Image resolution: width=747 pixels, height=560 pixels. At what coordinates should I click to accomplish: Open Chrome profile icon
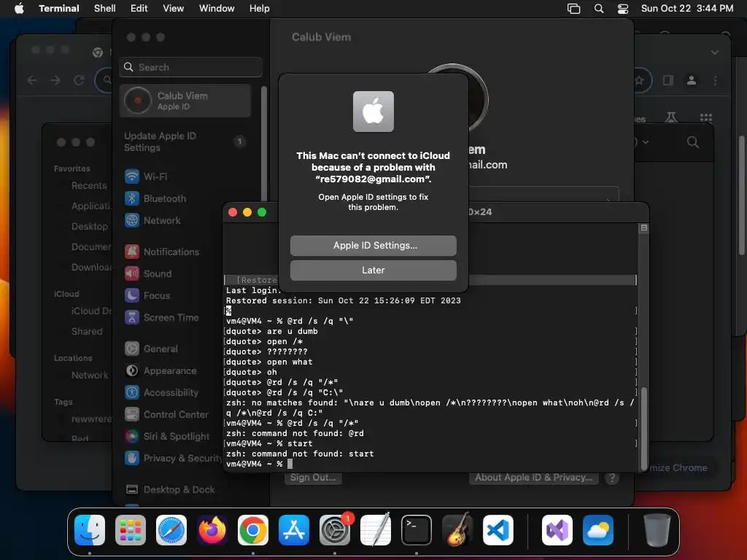[x=692, y=80]
